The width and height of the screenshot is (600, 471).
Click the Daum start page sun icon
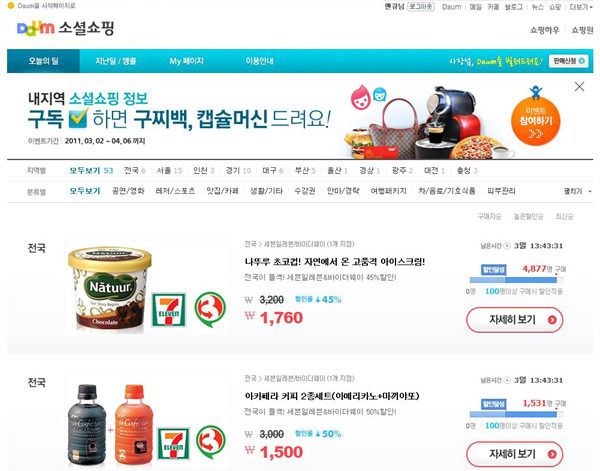click(11, 6)
